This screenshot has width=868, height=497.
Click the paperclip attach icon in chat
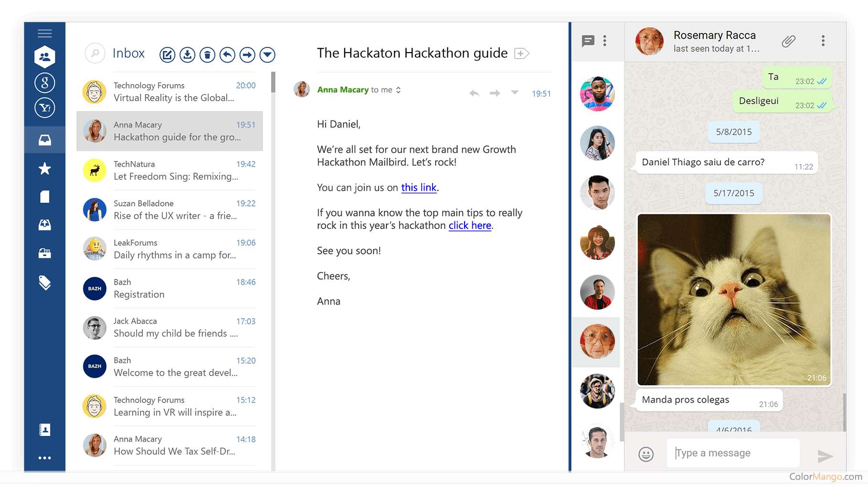(x=788, y=41)
